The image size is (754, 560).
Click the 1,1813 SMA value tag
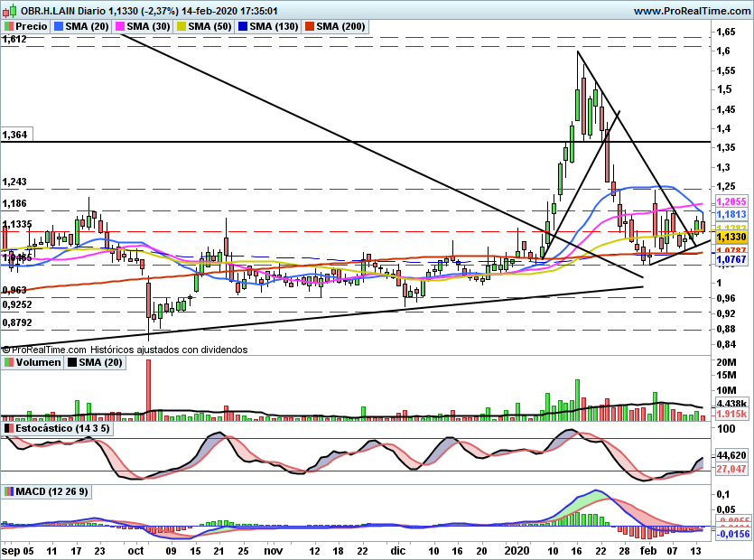[x=731, y=214]
